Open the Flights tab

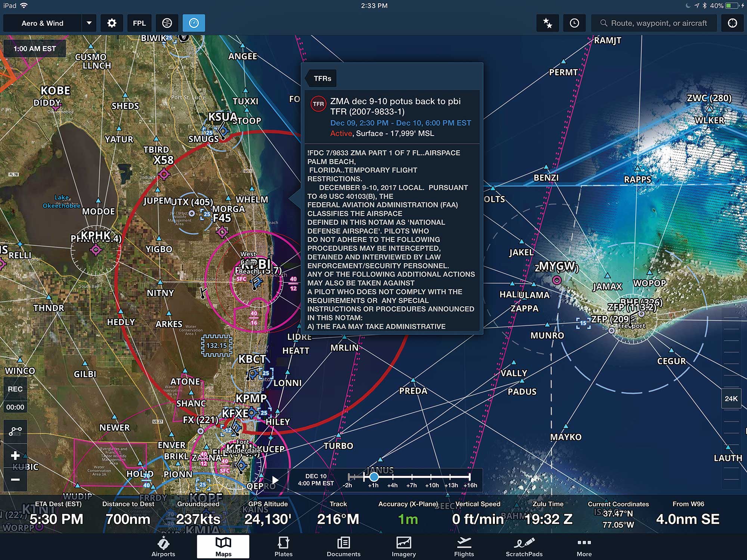(x=464, y=547)
